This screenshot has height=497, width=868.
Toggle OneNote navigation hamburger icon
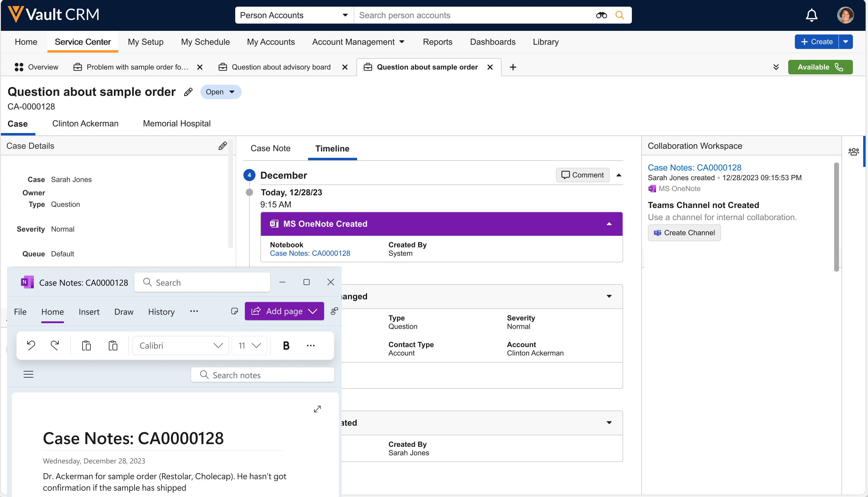[28, 375]
